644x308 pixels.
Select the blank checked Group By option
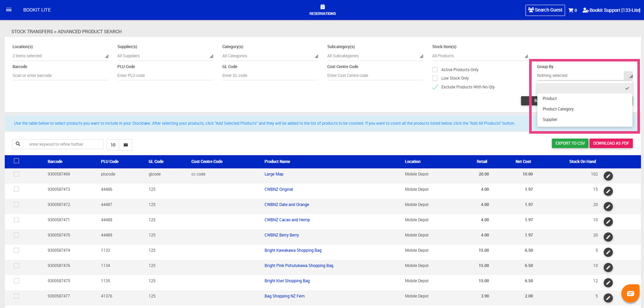585,88
